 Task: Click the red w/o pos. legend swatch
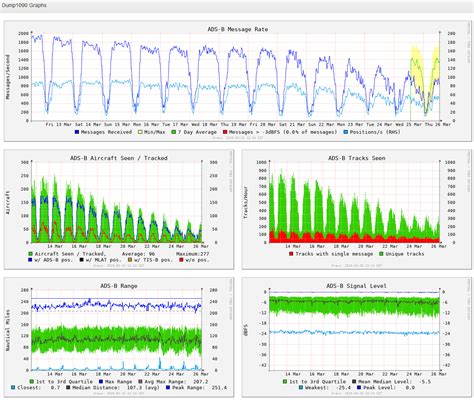pyautogui.click(x=181, y=260)
